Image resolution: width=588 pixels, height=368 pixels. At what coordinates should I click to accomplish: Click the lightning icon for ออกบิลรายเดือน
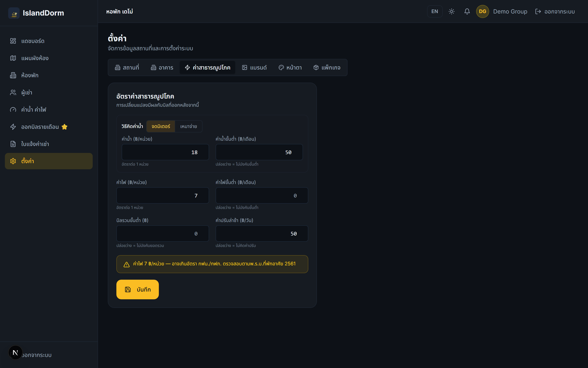tap(13, 127)
